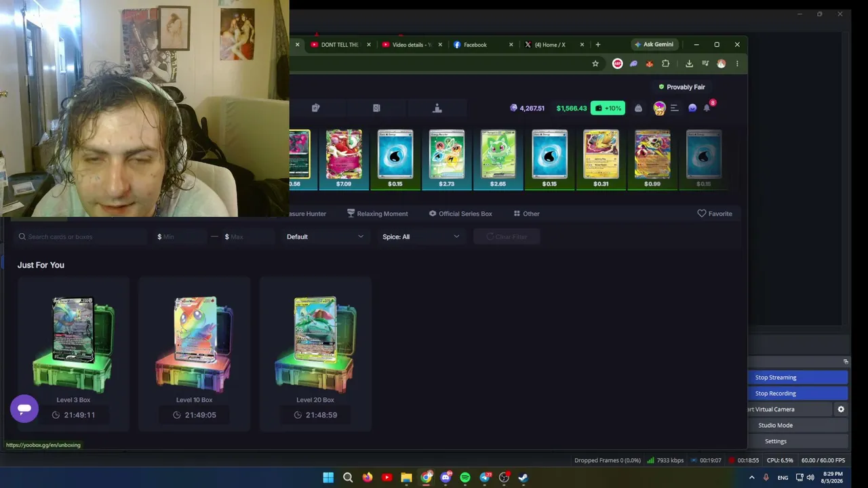Open Windows taskbar search
868x488 pixels.
pyautogui.click(x=348, y=477)
